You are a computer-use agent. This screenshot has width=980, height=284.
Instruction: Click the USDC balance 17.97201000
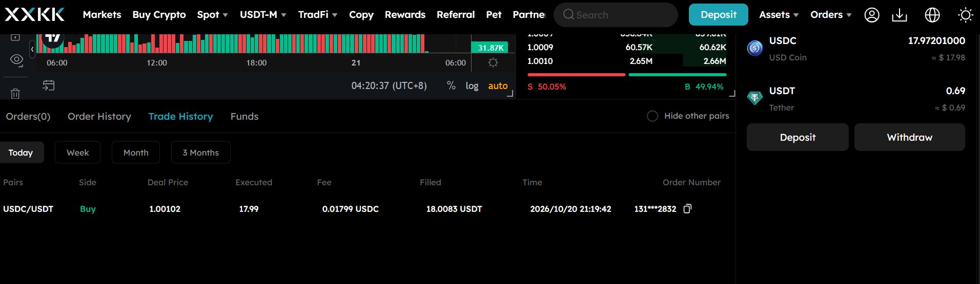[x=936, y=40]
